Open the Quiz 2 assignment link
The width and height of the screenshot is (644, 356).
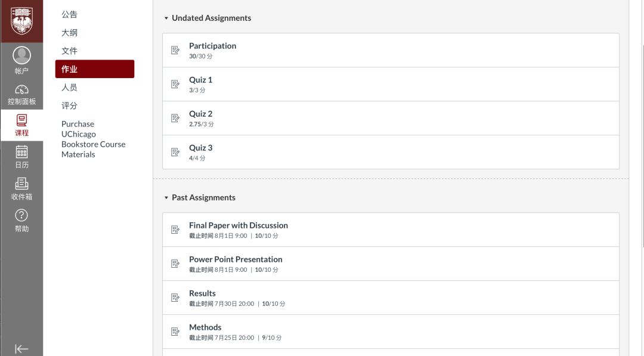(x=200, y=114)
